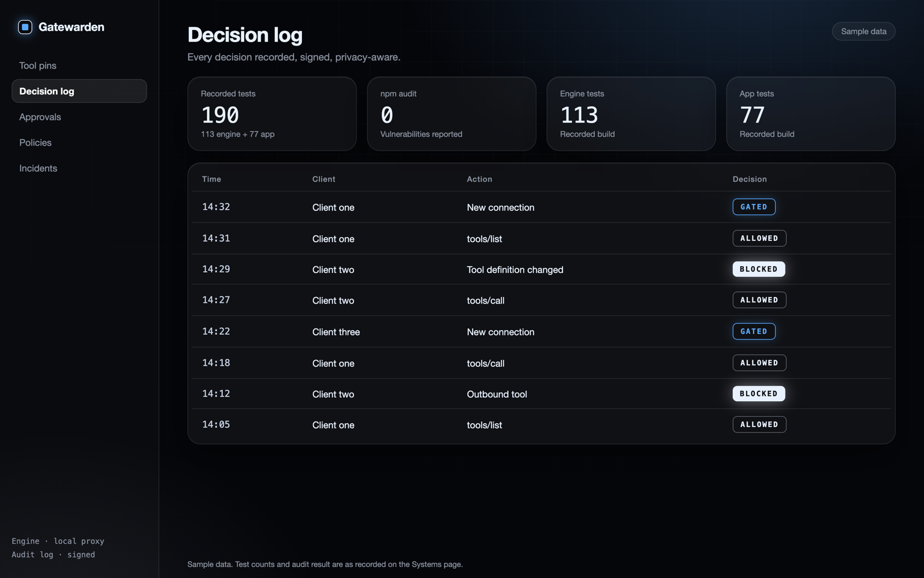Select the 14:29 time cell

click(216, 269)
